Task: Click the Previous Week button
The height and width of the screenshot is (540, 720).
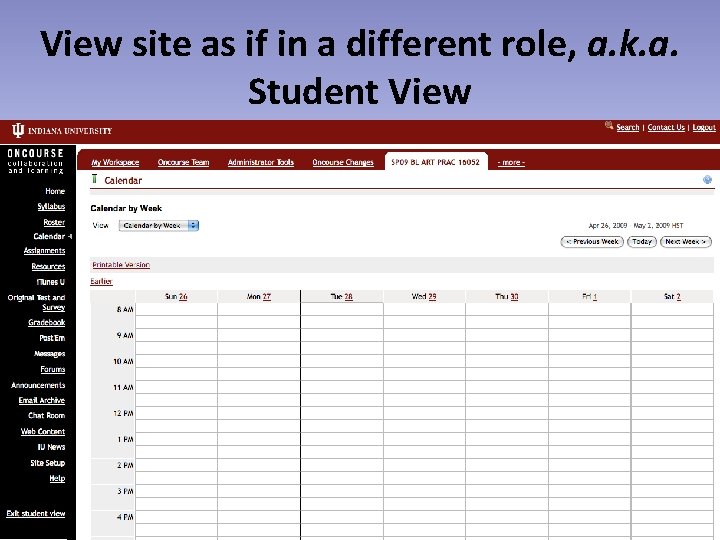Action: point(592,242)
